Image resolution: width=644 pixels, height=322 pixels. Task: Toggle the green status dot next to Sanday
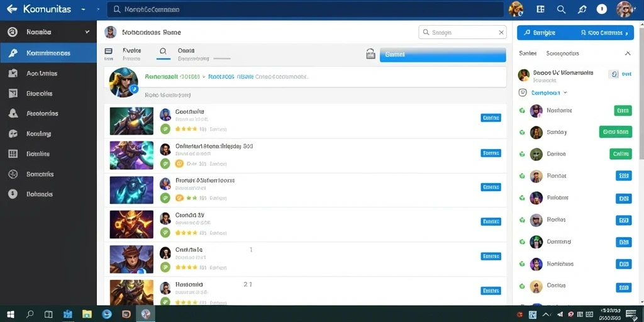pyautogui.click(x=523, y=132)
